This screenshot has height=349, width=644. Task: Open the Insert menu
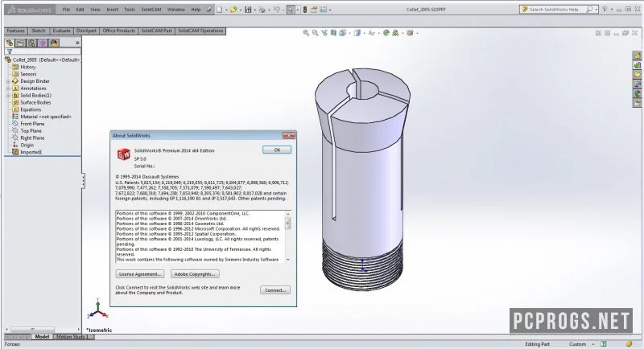pos(112,10)
